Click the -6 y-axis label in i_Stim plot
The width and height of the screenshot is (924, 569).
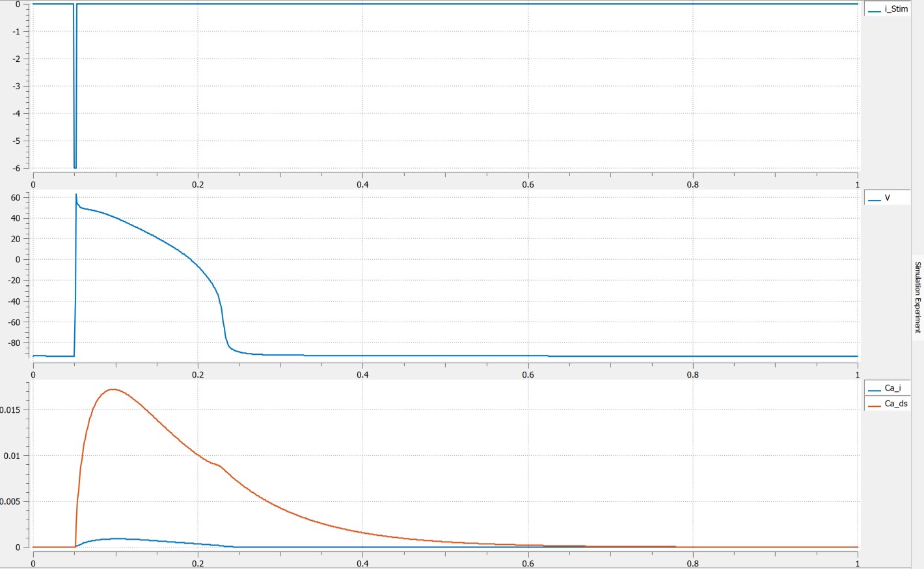16,168
